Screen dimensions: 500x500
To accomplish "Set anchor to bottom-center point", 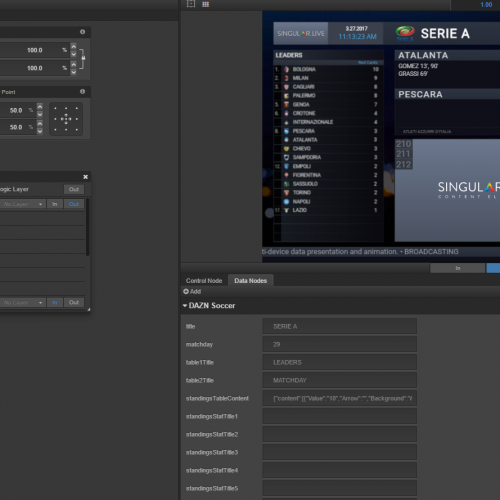I will pos(66,129).
